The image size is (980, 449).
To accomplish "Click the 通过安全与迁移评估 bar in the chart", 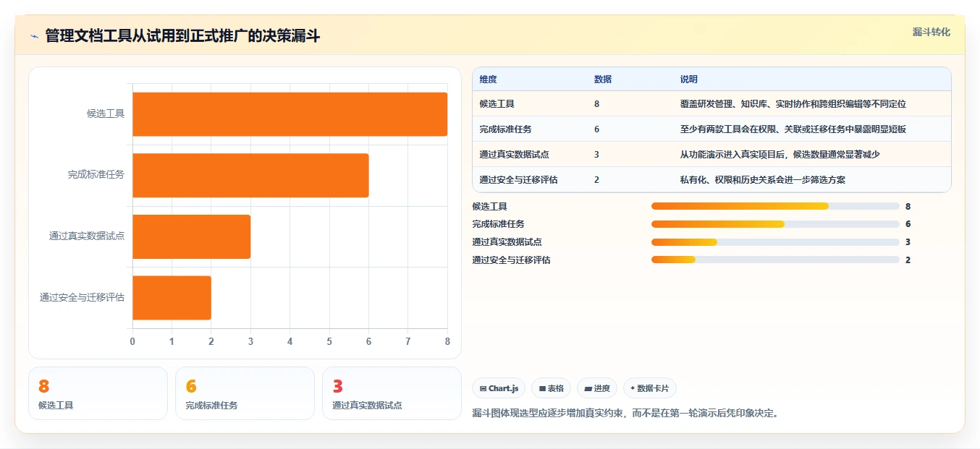I will pyautogui.click(x=172, y=297).
